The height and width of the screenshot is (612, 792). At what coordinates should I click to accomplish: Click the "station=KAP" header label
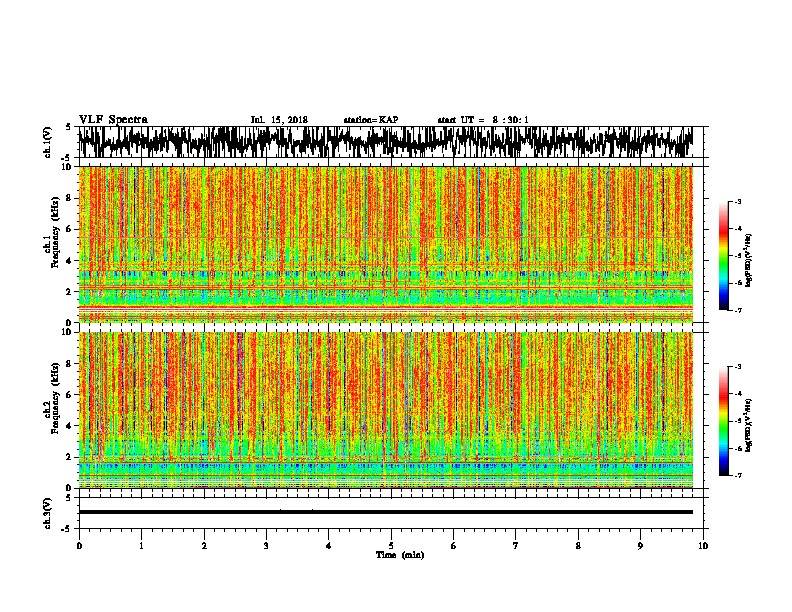point(371,120)
